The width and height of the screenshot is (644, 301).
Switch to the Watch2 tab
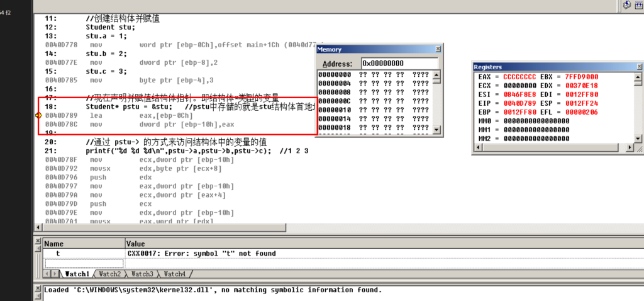[109, 274]
